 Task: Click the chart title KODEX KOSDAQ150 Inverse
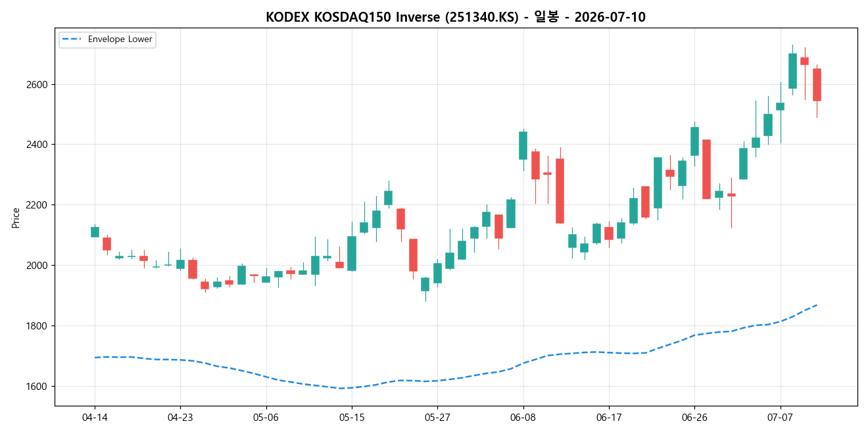(x=455, y=17)
